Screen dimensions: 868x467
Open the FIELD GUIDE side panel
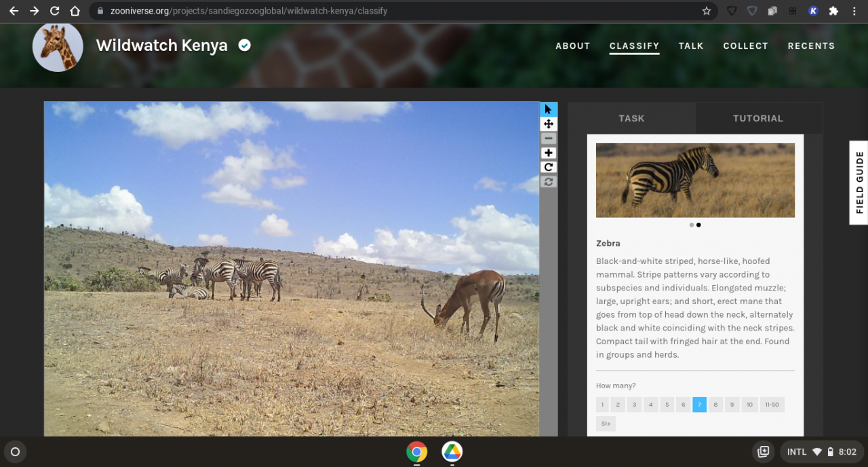coord(859,183)
